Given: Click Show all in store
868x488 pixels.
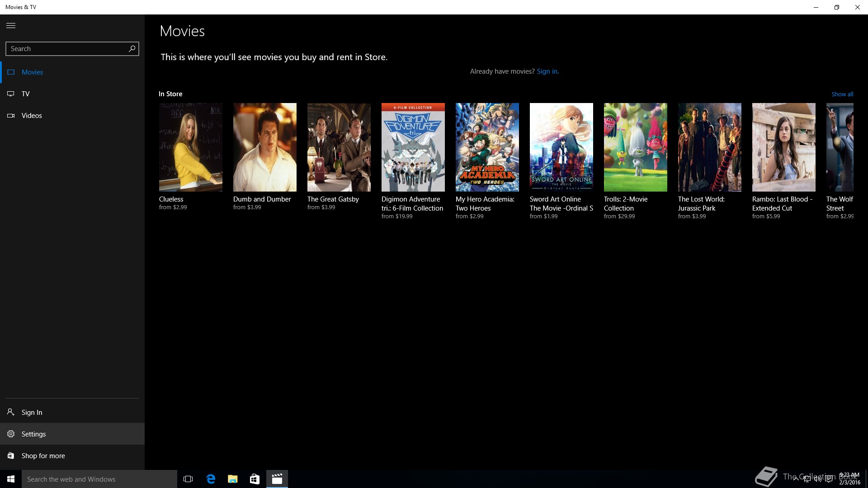Looking at the screenshot, I should 842,94.
